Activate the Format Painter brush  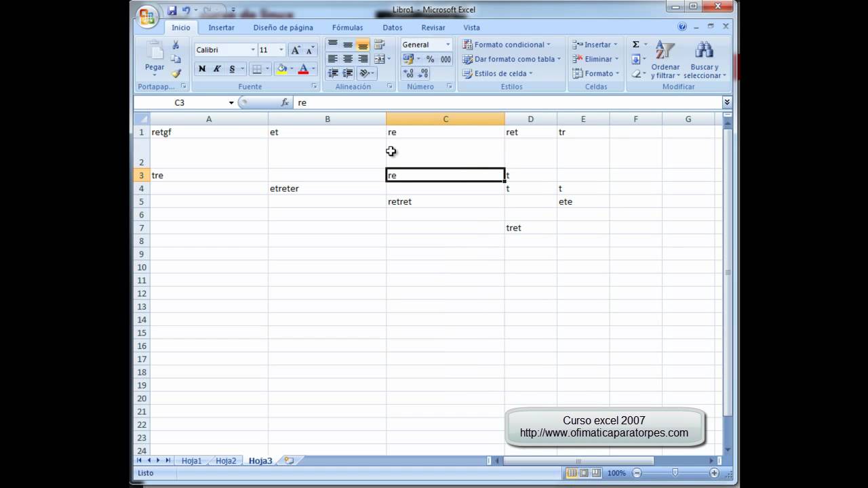pos(176,73)
